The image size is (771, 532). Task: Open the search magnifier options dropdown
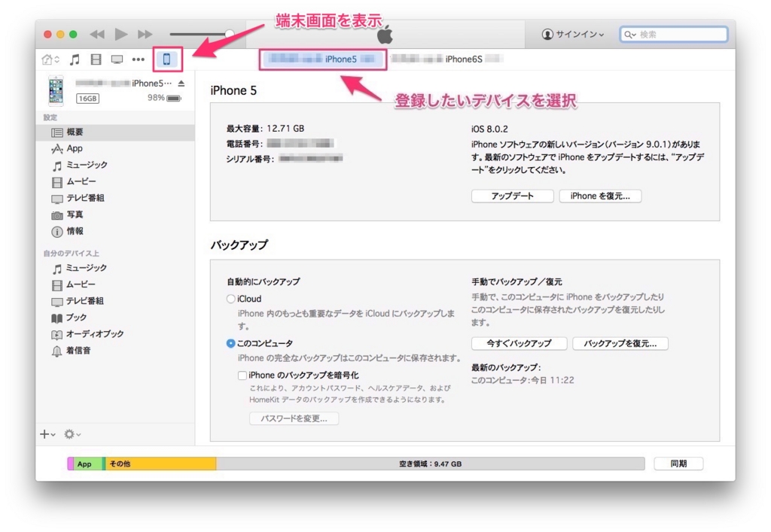pyautogui.click(x=630, y=35)
